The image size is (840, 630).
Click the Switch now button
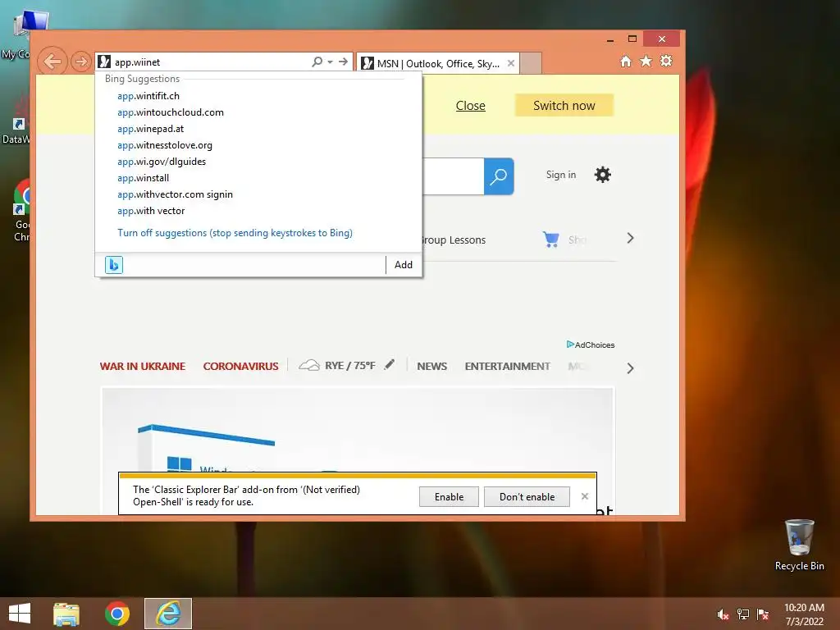pos(564,106)
